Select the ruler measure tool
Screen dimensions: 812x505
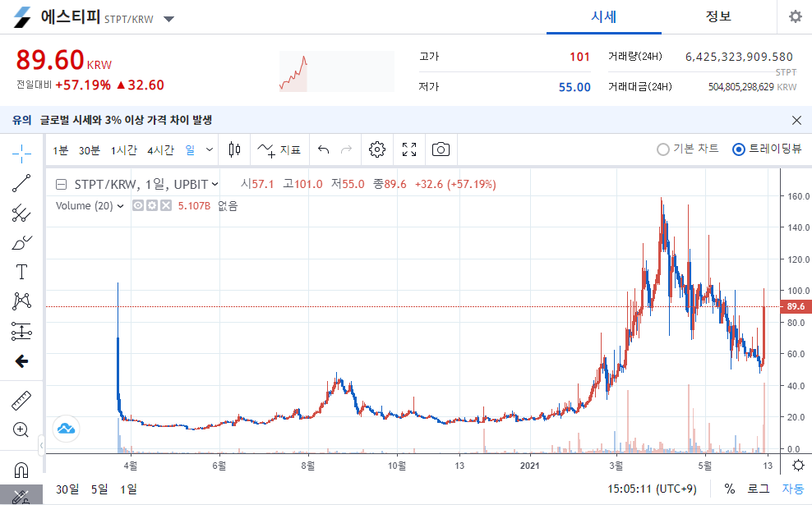[21, 401]
